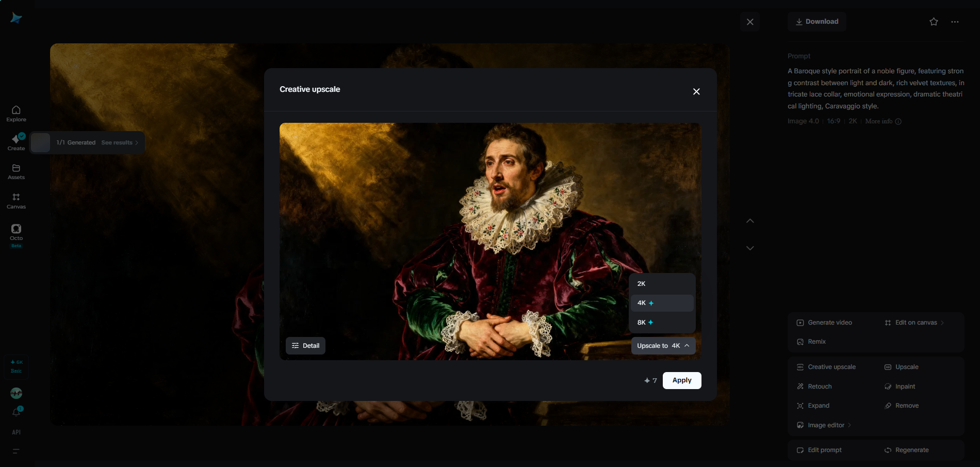Go to previous image with up chevron
Image resolution: width=980 pixels, height=467 pixels.
[750, 221]
